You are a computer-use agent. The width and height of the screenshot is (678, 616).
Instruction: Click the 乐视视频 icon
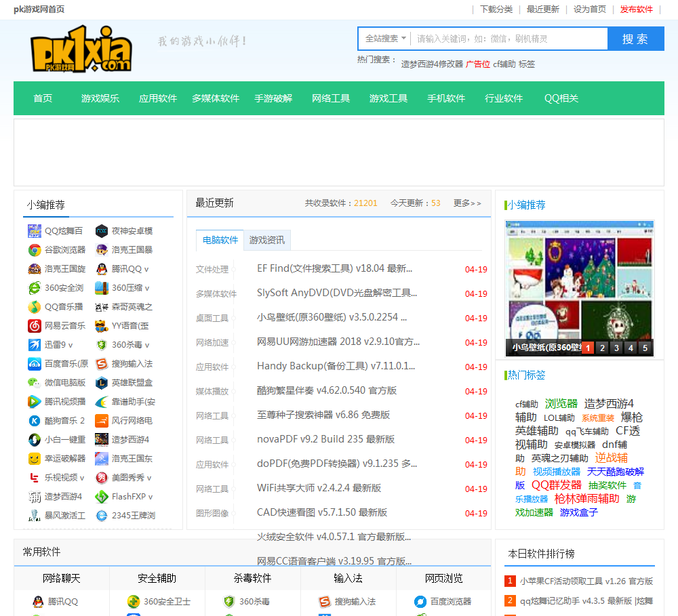[x=34, y=477]
